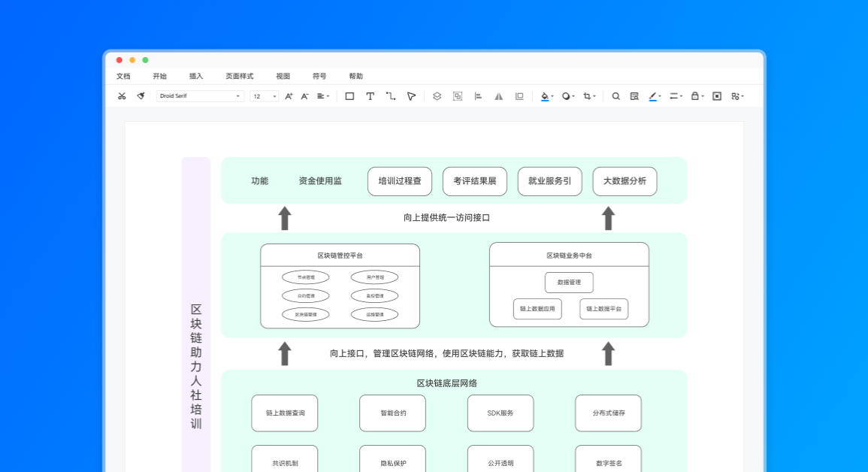Open the 帮助 menu
Screen dimensions: 868x472
(356, 77)
